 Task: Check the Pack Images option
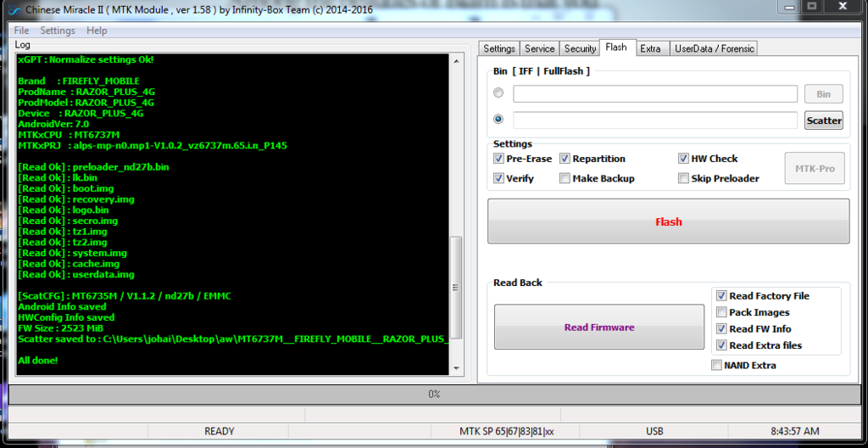click(721, 312)
